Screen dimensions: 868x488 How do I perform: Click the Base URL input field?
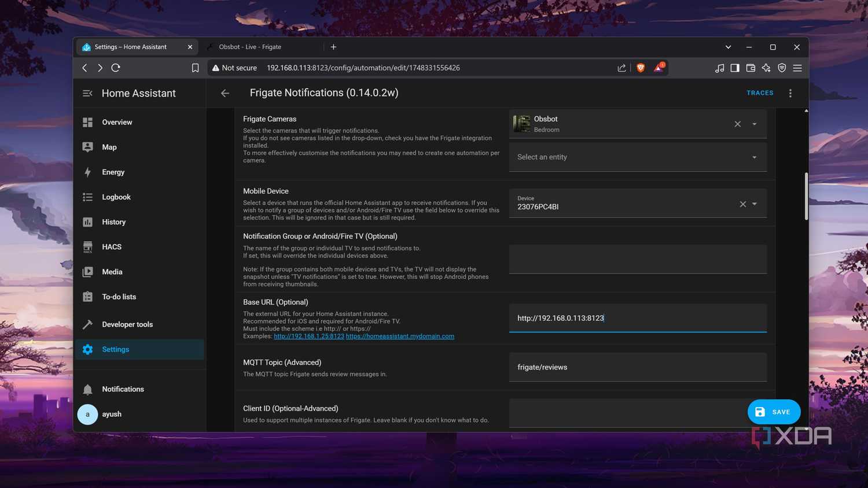click(638, 318)
